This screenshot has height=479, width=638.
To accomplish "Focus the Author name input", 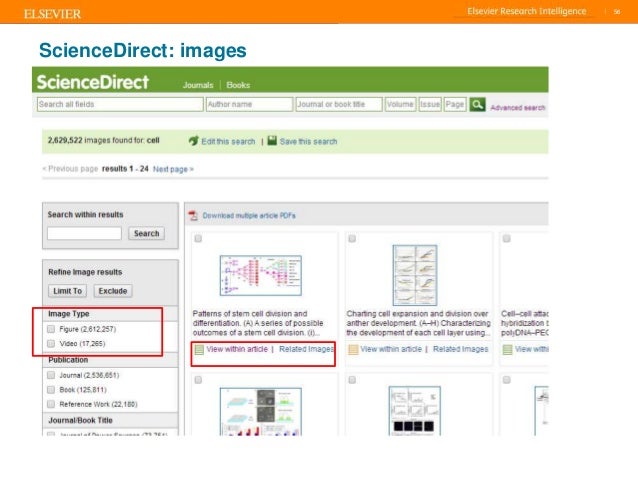I will coord(249,104).
